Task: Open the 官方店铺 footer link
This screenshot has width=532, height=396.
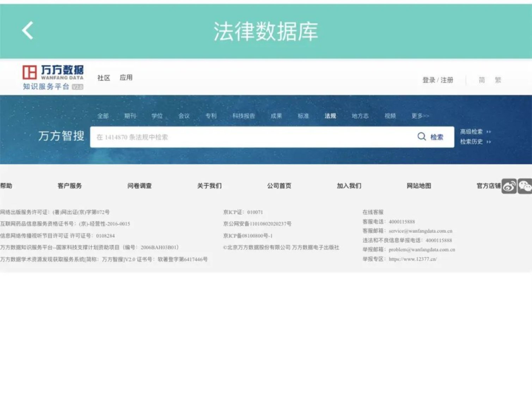Action: (x=489, y=186)
